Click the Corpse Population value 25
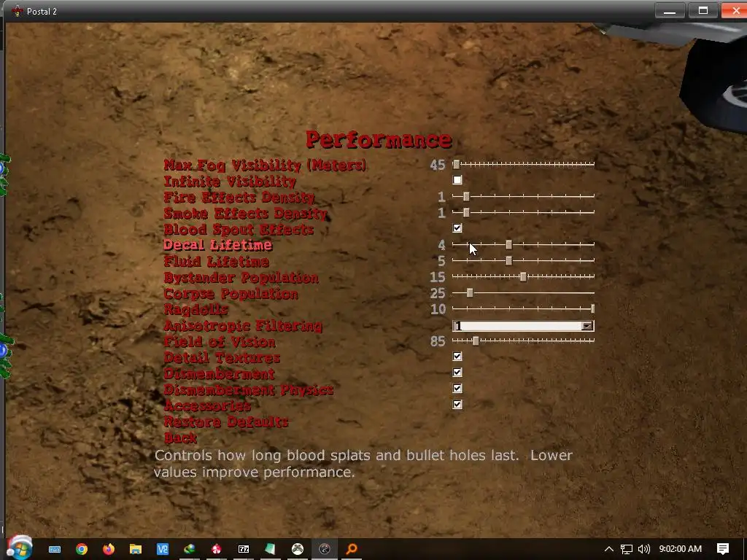This screenshot has width=747, height=560. [438, 293]
